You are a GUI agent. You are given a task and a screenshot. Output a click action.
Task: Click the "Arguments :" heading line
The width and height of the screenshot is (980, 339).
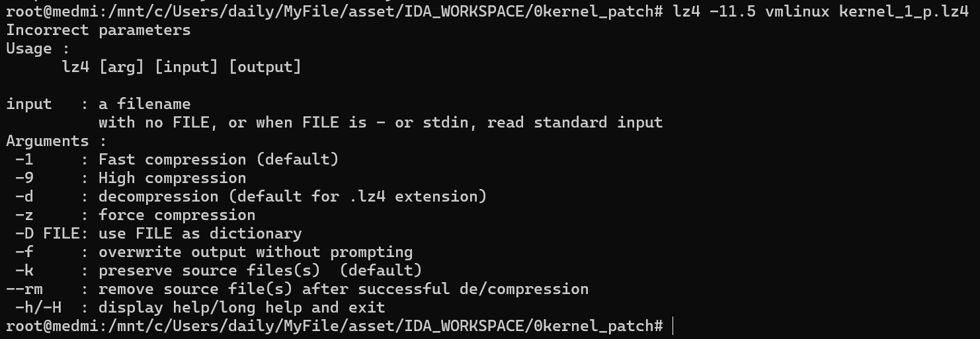coord(56,141)
